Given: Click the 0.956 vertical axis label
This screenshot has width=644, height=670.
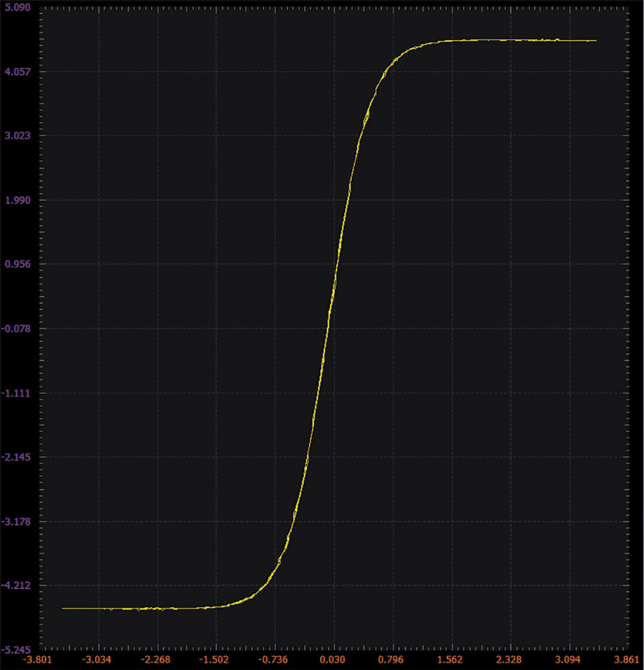Looking at the screenshot, I should pyautogui.click(x=18, y=264).
